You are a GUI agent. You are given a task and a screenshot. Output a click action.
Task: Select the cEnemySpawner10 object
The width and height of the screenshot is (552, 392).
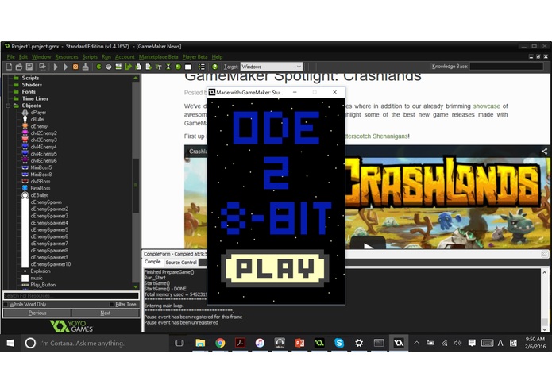[x=50, y=264]
